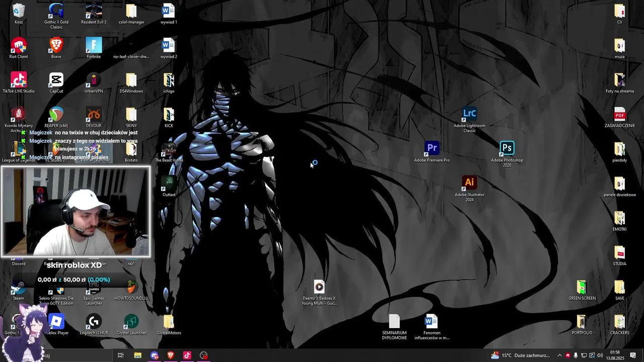Play the Deemz X Bedoes media file
Image resolution: width=644 pixels, height=362 pixels.
pos(319,293)
